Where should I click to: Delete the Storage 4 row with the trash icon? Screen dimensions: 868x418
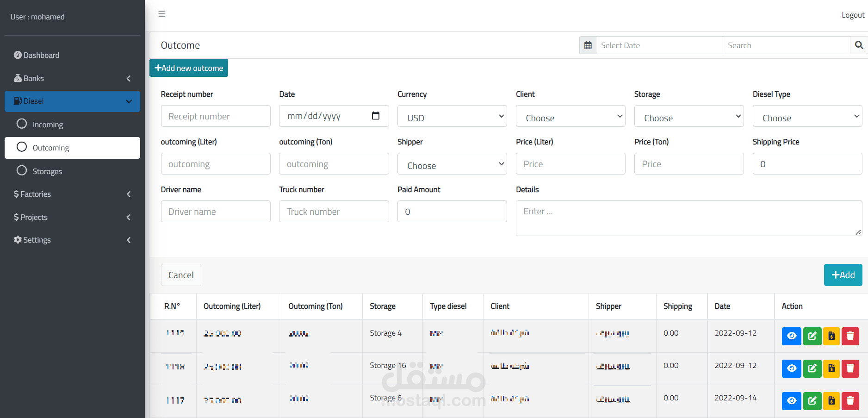coord(850,336)
